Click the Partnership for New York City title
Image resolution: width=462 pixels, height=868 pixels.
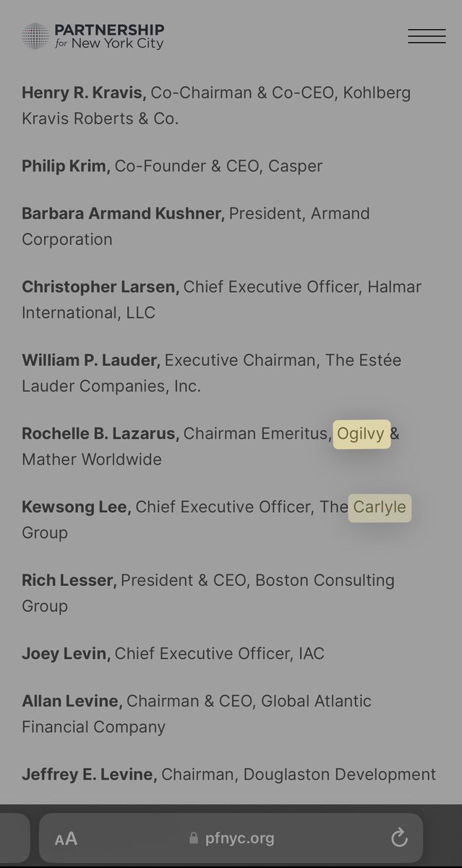109,36
